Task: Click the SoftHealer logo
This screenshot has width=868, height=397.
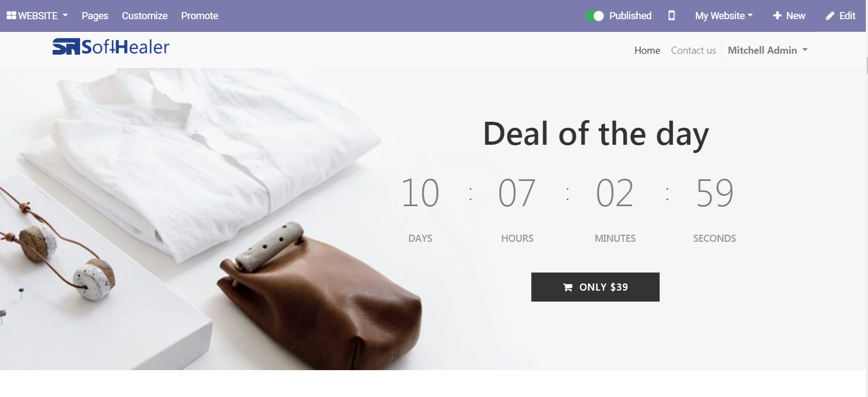Action: tap(111, 47)
